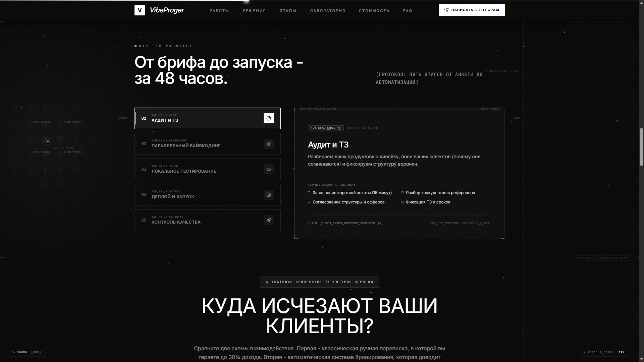Click the Текущие задачи // чек-лист label
The width and height of the screenshot is (644, 362).
[331, 185]
